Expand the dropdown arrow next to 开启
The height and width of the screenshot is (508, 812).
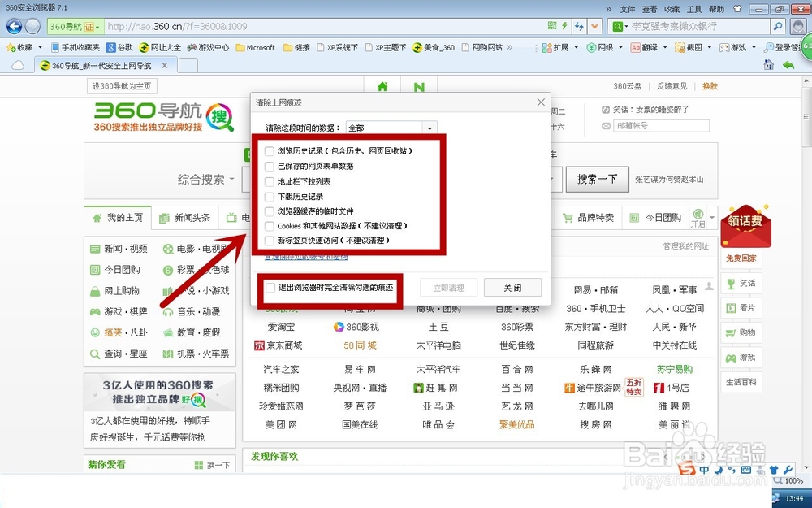pos(712,217)
